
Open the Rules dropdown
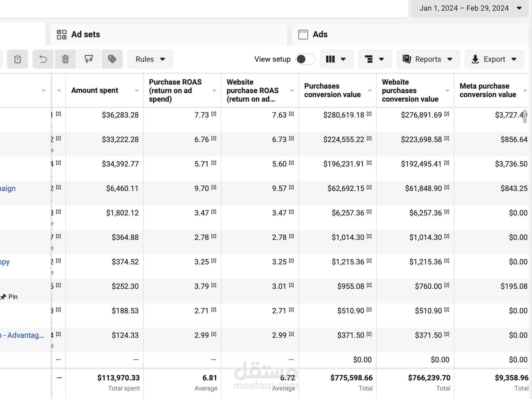tap(150, 59)
